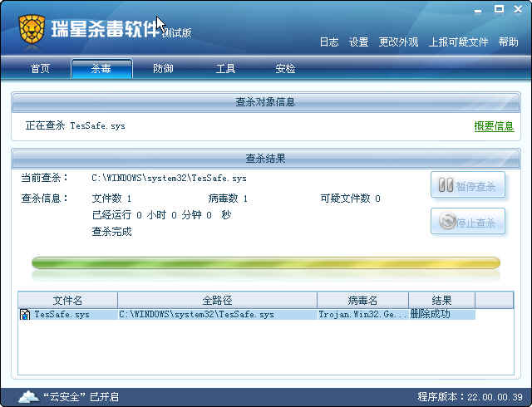Click the Rising lion shield logo
The image size is (532, 407).
pyautogui.click(x=32, y=30)
